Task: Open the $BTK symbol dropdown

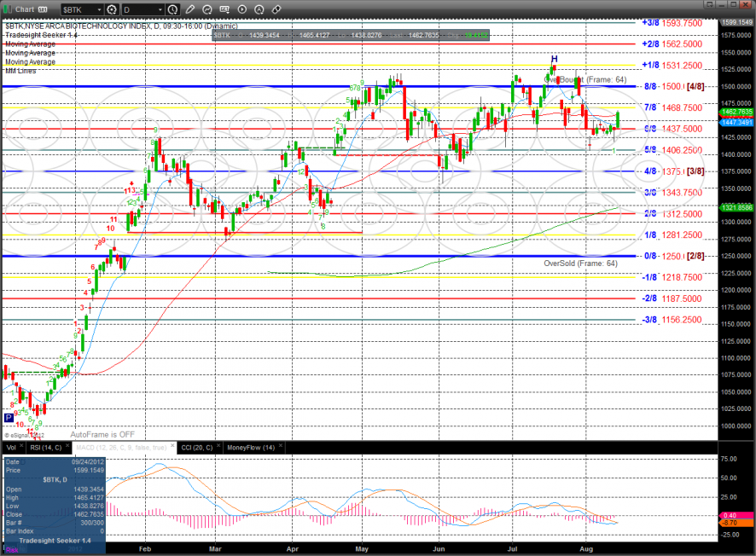Action: click(x=82, y=9)
